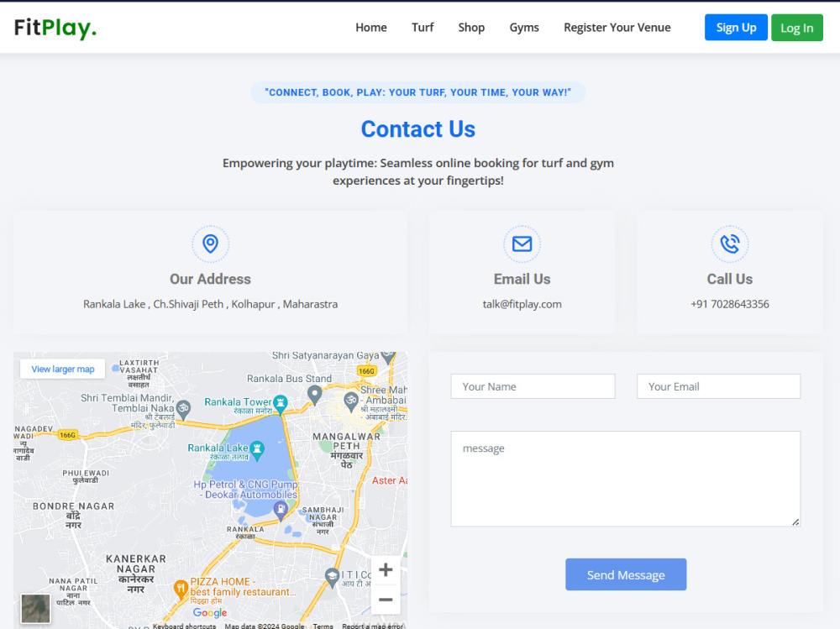This screenshot has width=840, height=629.
Task: Click the Sign Up button
Action: point(736,28)
